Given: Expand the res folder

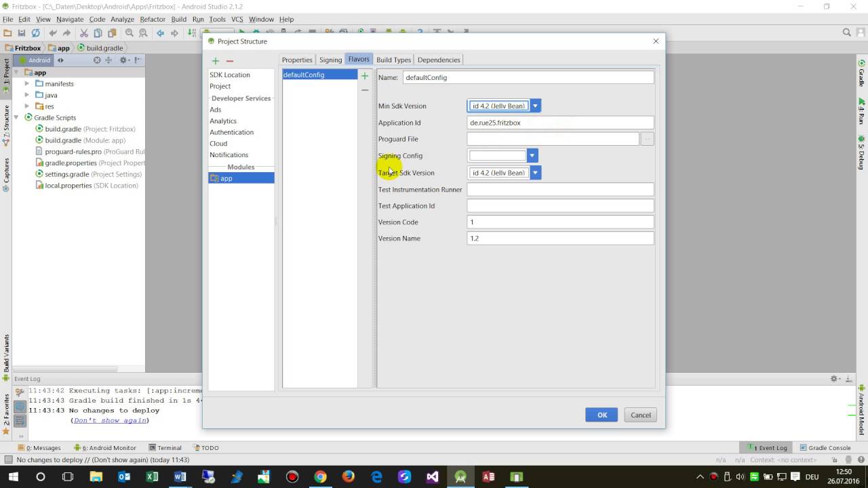Looking at the screenshot, I should [27, 106].
